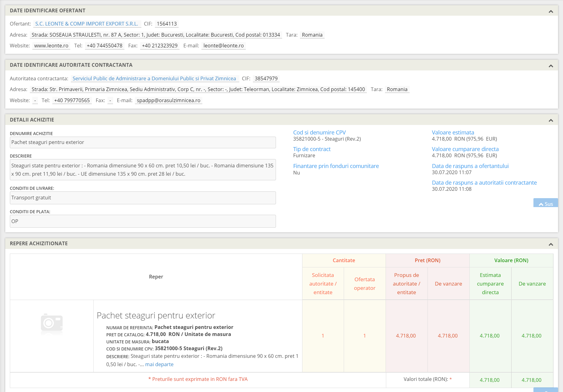
Task: Click the 'Valoare estimata' label
Action: 453,132
